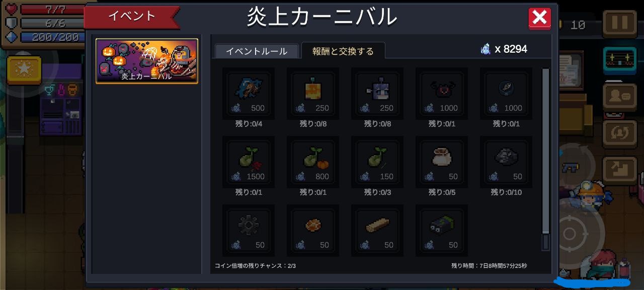Select the red-eyed bat reward costing 1000
Image resolution: width=644 pixels, height=290 pixels.
[x=442, y=93]
